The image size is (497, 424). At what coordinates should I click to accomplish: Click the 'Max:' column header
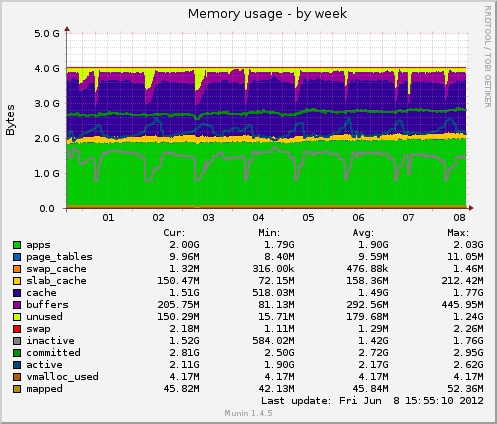[x=458, y=233]
